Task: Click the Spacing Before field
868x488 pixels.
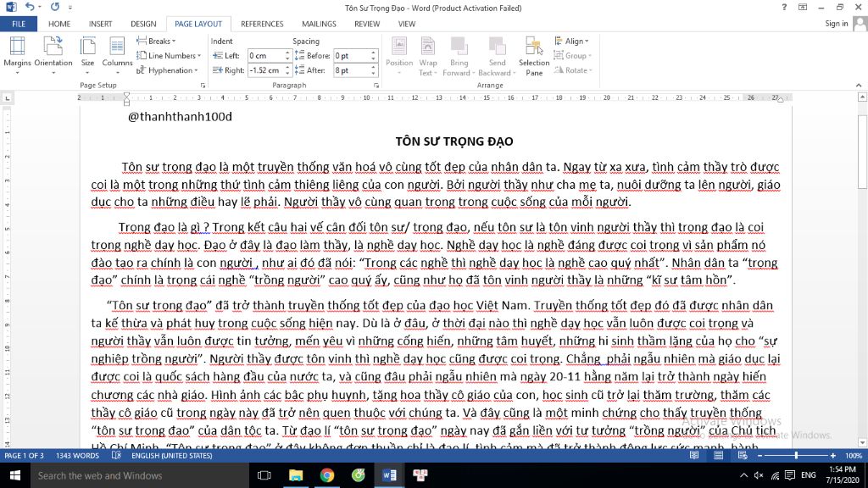Action: click(x=352, y=55)
